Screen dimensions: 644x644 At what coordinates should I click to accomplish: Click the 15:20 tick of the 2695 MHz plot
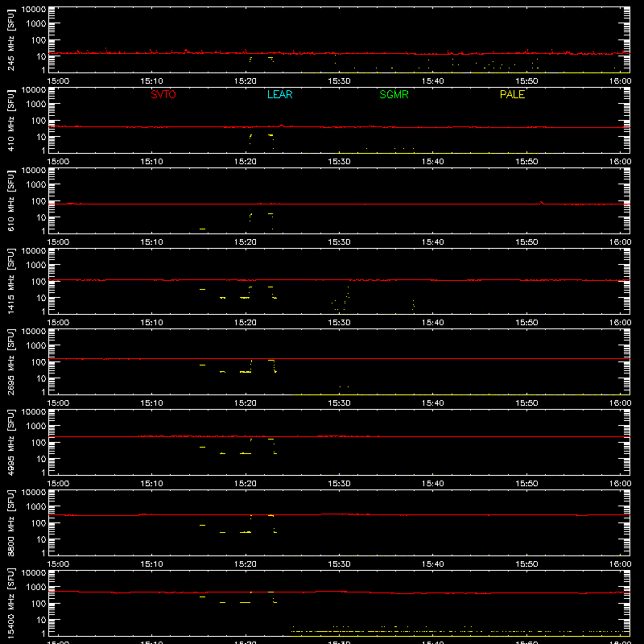click(x=246, y=403)
